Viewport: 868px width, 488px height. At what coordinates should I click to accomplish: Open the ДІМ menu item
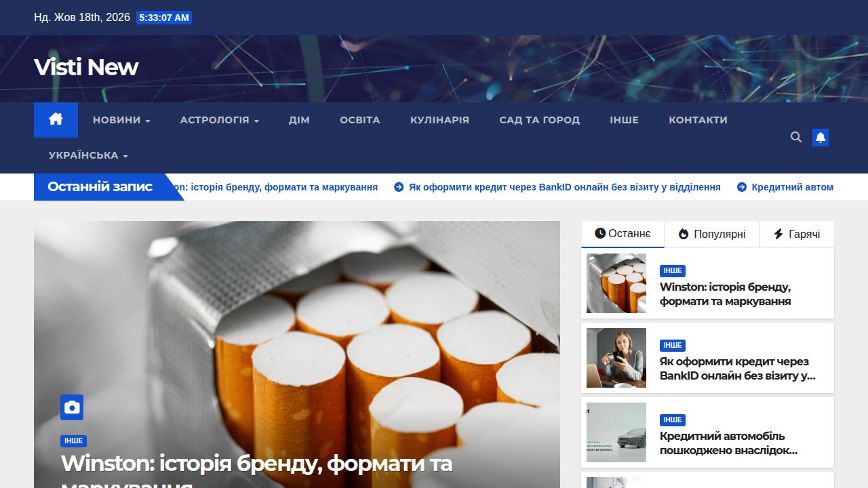pos(299,120)
